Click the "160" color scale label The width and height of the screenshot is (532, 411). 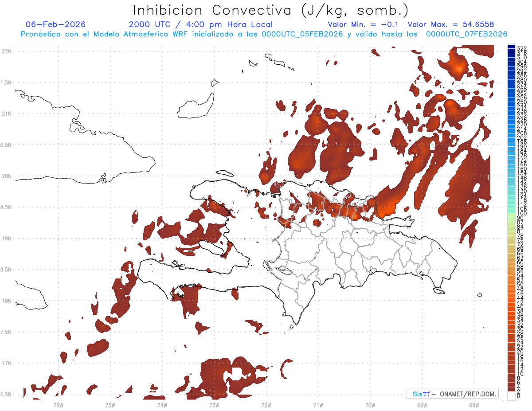click(522, 169)
